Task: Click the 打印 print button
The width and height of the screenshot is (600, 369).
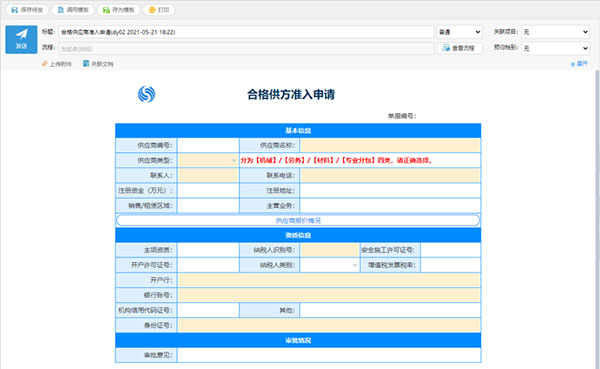Action: (x=159, y=10)
